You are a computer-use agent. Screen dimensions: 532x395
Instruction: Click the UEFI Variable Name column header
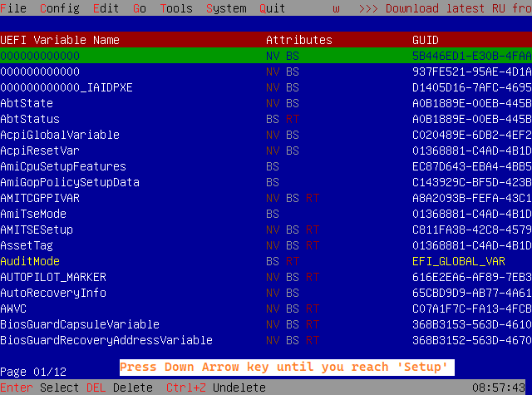tap(60, 40)
